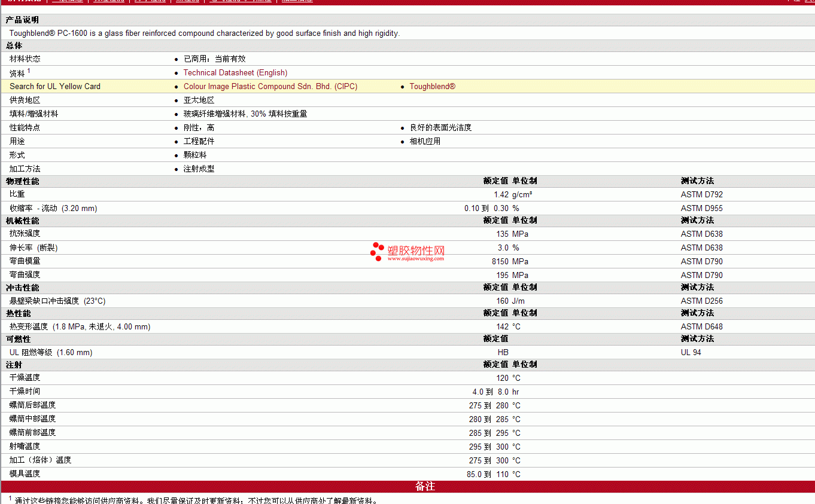815x504 pixels.
Task: Click the '玻璃纤维增强材料, 30% 填料按重量' value
Action: [245, 114]
